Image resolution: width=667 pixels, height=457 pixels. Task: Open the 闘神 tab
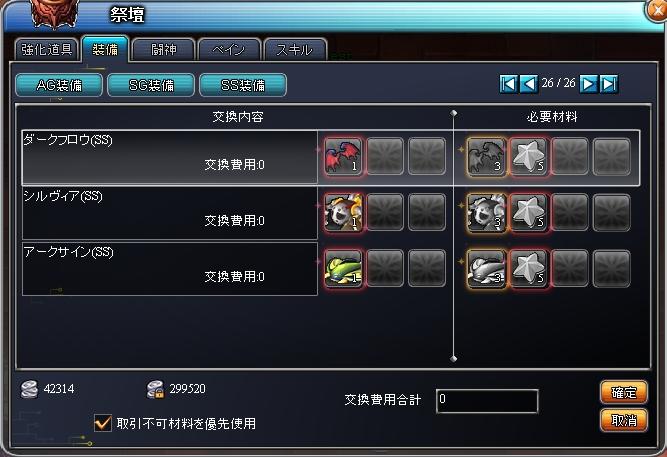163,49
